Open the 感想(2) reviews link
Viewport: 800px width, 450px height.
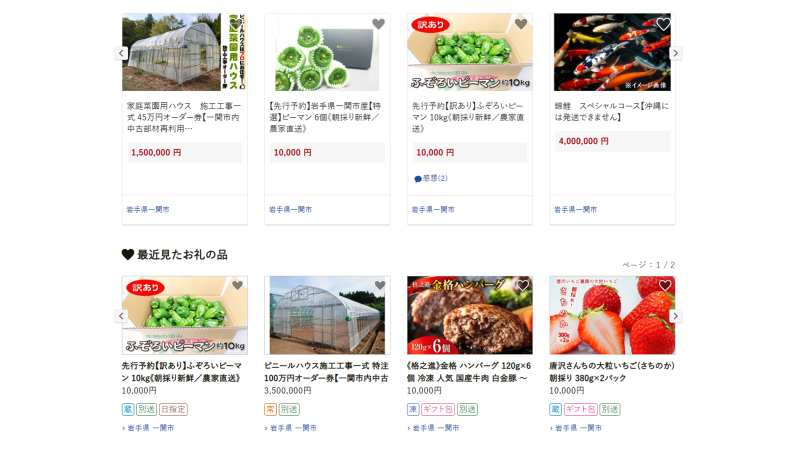pos(431,178)
